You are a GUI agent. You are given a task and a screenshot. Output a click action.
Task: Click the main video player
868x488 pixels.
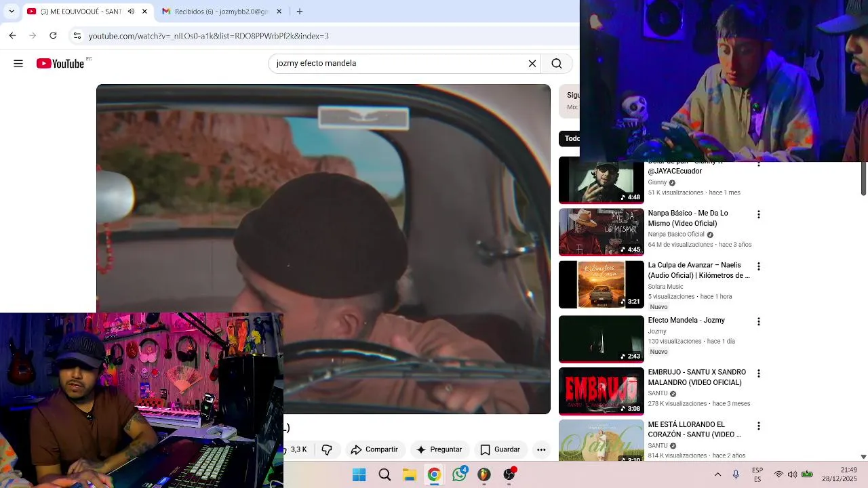pos(323,249)
